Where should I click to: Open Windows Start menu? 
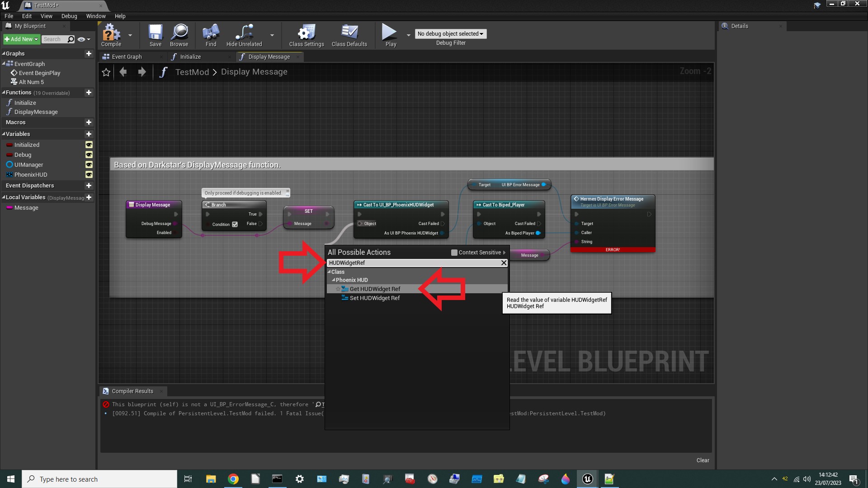click(x=11, y=479)
